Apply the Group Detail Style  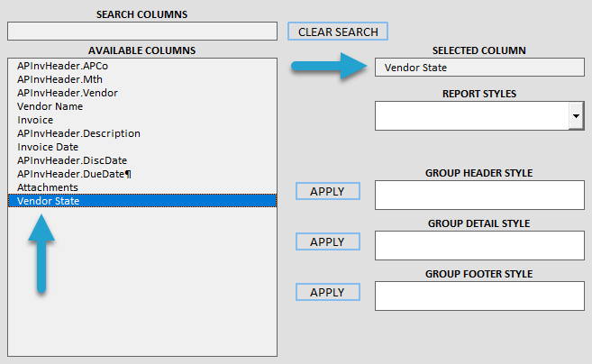coord(328,241)
